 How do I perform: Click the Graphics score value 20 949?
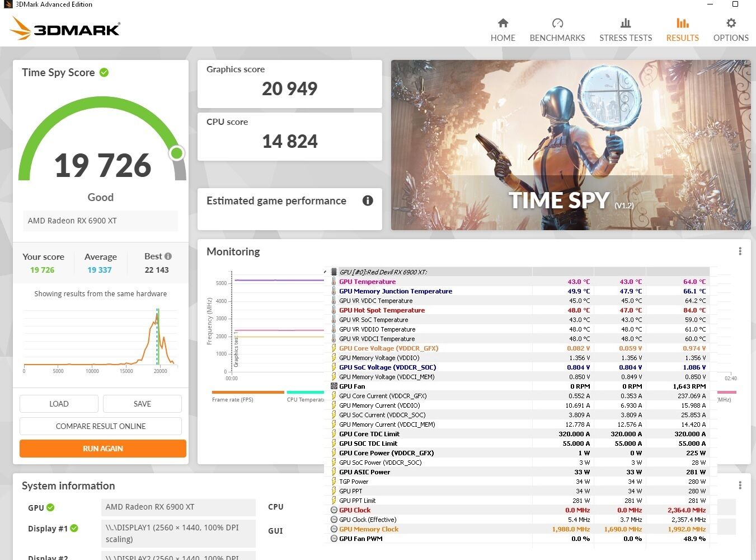click(x=290, y=88)
